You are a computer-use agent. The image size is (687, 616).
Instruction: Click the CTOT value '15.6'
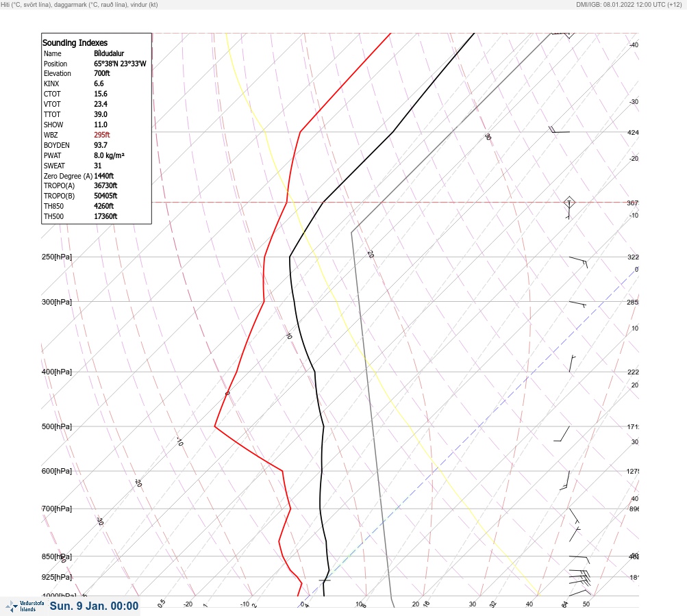click(x=101, y=94)
